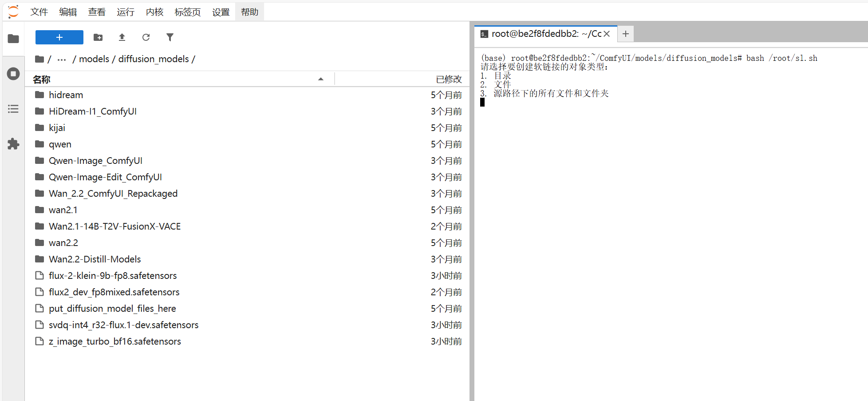
Task: Sort files by 已修改 column
Action: click(x=448, y=79)
